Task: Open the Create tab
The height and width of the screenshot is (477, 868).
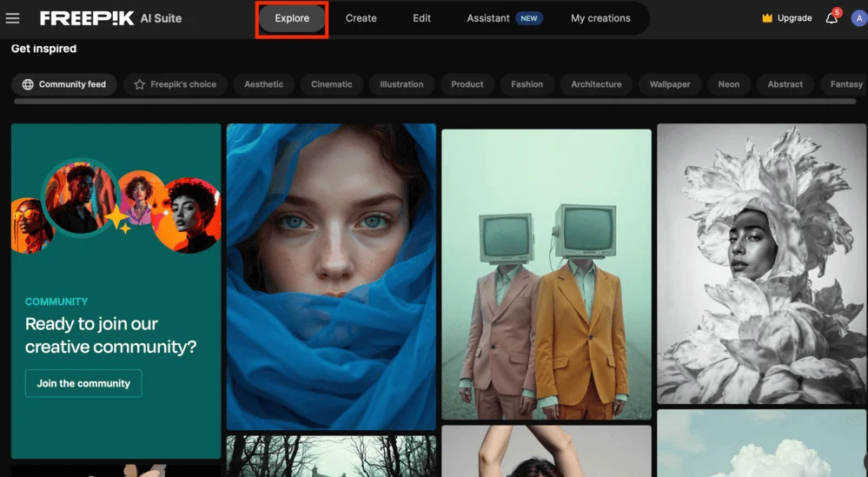Action: (361, 18)
